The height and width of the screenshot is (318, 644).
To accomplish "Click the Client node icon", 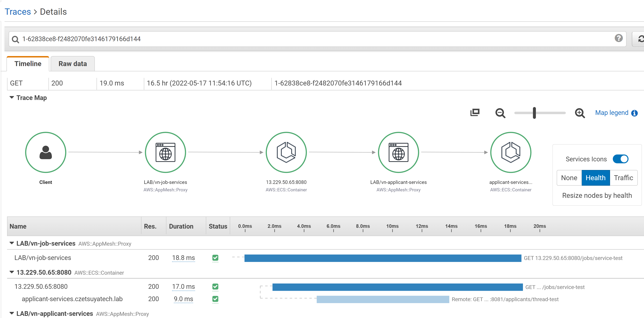I will pos(46,152).
